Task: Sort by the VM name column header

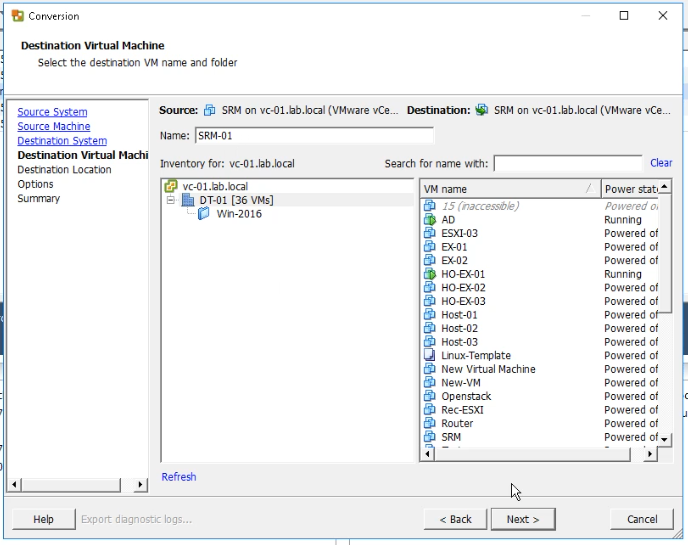Action: tap(510, 189)
